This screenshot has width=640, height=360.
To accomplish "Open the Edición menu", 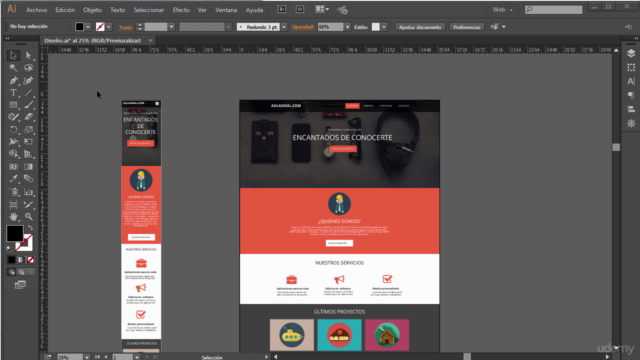I will pyautogui.click(x=65, y=9).
